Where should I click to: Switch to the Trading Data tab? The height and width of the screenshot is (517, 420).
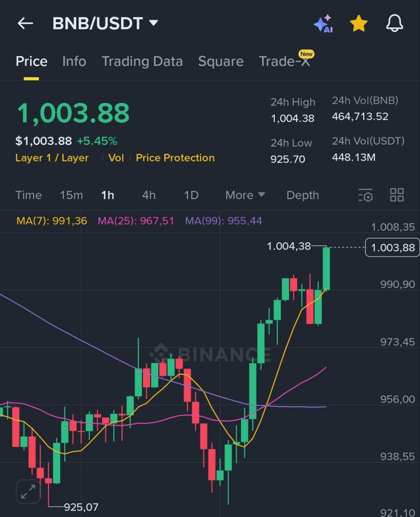click(x=142, y=61)
